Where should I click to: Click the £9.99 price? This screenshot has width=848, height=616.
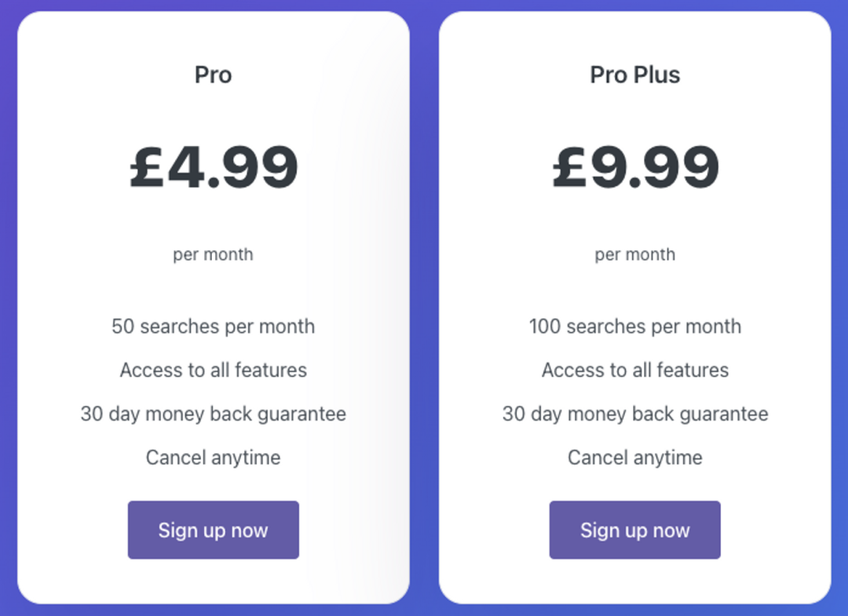635,167
